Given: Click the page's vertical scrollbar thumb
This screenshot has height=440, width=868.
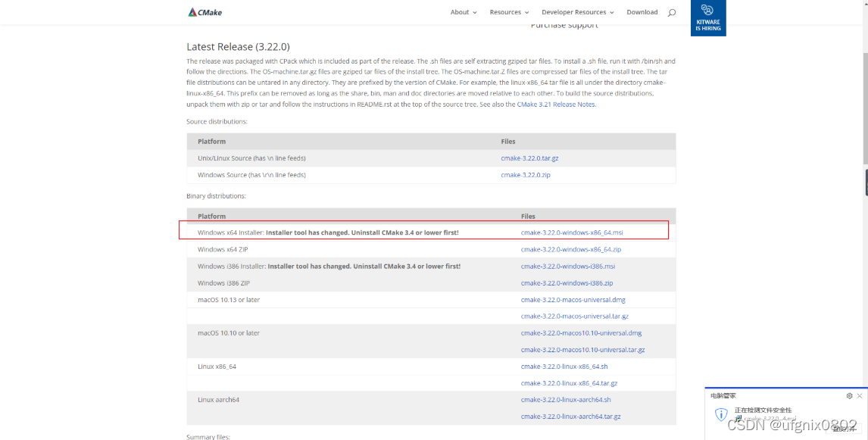Looking at the screenshot, I should pyautogui.click(x=865, y=108).
